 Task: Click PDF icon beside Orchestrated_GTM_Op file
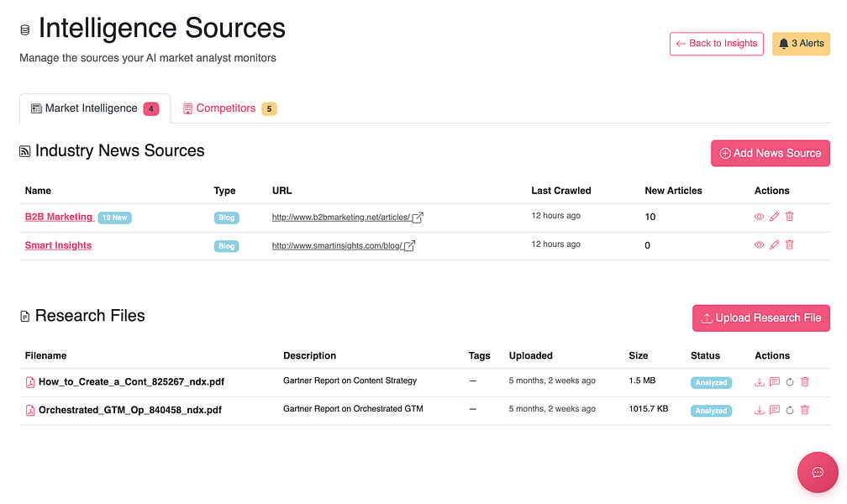(30, 410)
